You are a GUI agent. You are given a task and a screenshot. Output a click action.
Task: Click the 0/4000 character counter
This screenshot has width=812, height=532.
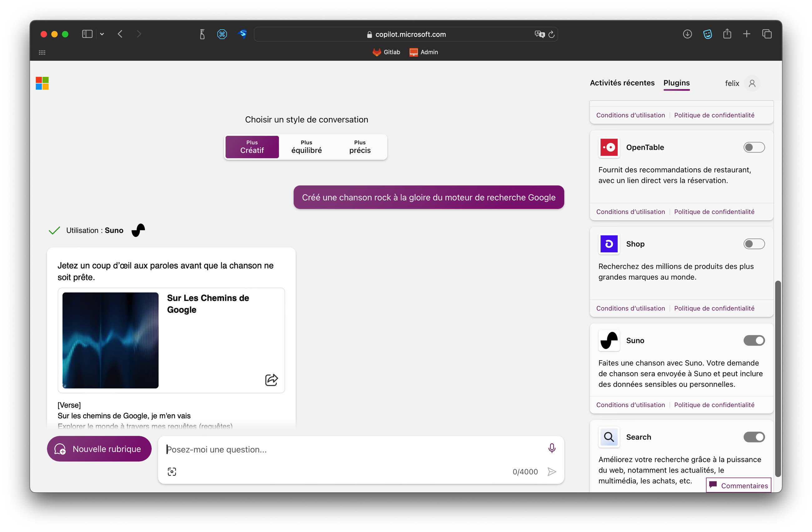click(x=525, y=472)
